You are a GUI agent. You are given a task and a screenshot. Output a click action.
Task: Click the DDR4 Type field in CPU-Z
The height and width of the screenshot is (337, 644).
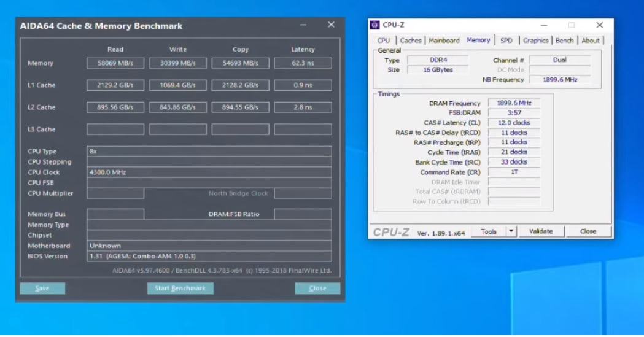click(438, 60)
